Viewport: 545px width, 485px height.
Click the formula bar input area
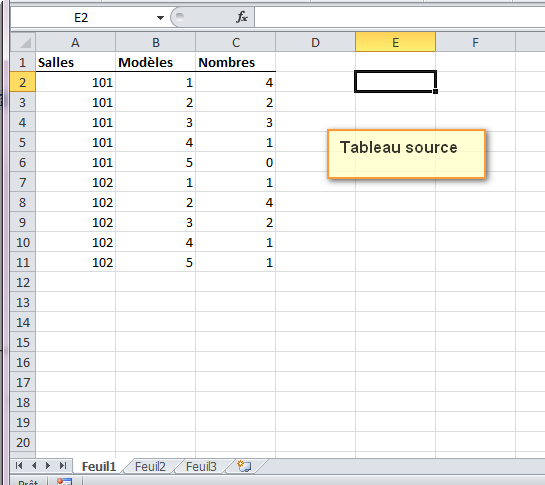point(400,17)
